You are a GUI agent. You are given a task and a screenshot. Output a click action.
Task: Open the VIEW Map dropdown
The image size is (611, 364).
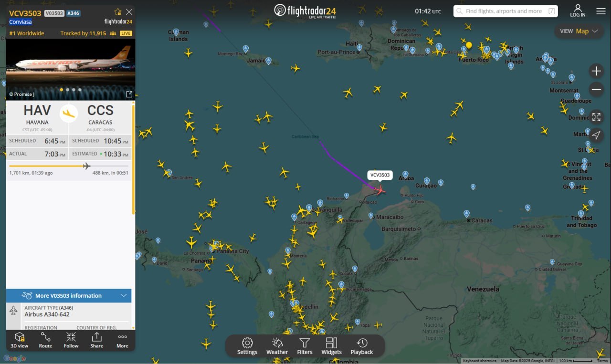tap(579, 31)
